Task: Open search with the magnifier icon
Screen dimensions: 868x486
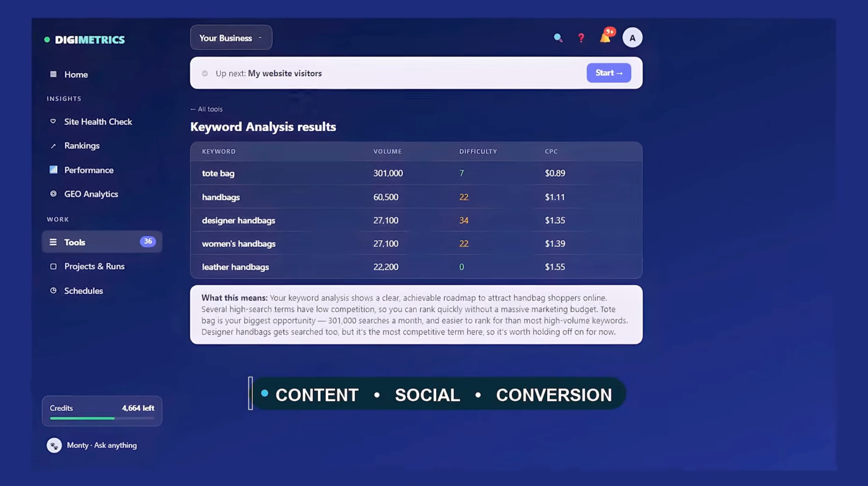Action: click(x=558, y=38)
